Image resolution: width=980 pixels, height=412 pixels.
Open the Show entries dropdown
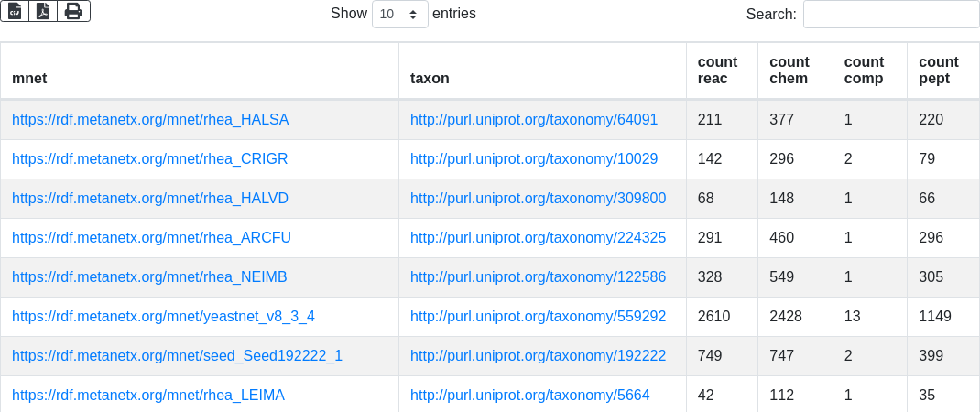[x=400, y=15]
